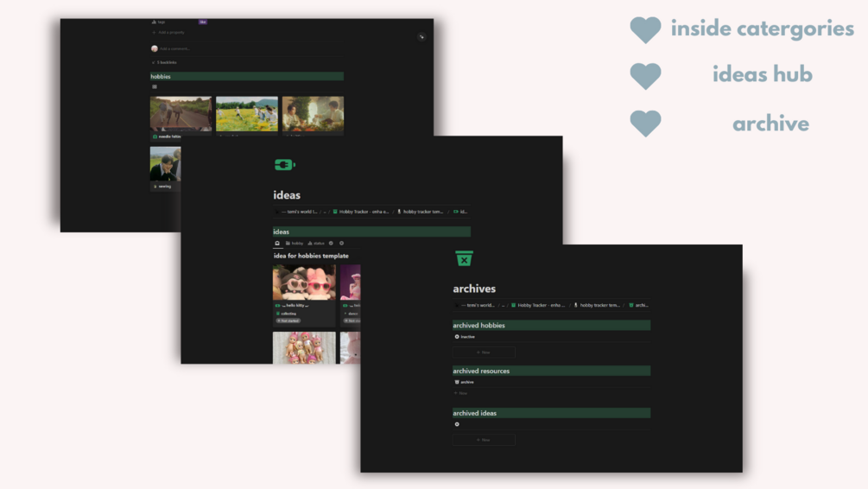Viewport: 868px width, 489px height.
Task: Click the purple tag chip beside tags
Action: coord(203,22)
